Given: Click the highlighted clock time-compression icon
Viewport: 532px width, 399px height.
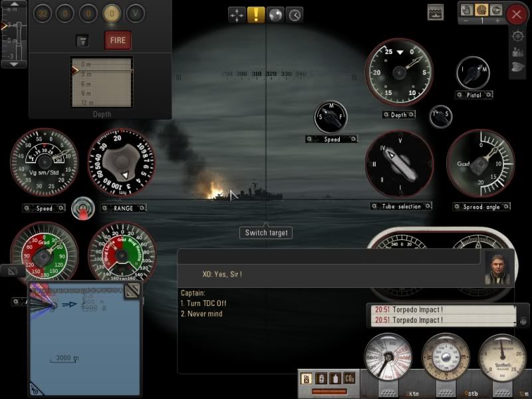Looking at the screenshot, I should click(481, 10).
